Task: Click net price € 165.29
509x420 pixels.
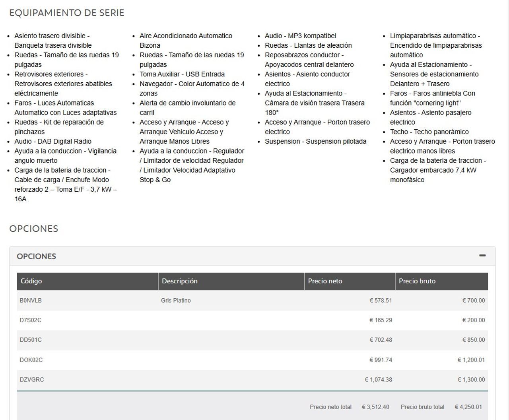Action: tap(381, 320)
